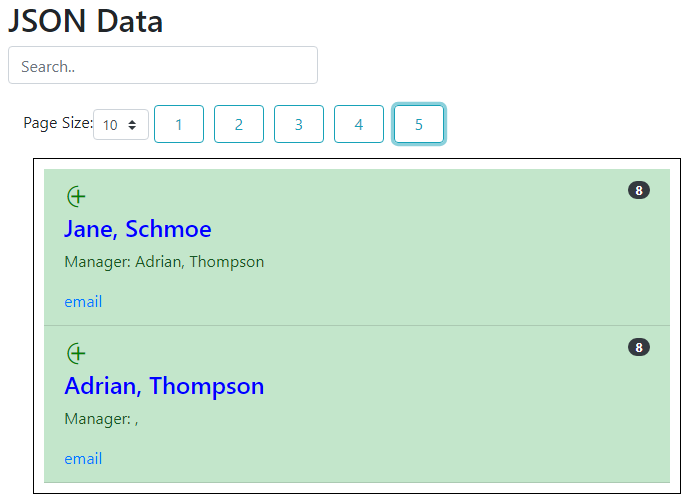
Task: Open Adrian, Thompson's email link
Action: [83, 459]
